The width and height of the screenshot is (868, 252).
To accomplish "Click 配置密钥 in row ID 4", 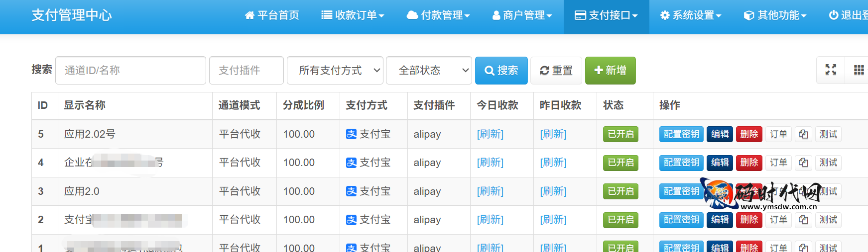I will 681,163.
